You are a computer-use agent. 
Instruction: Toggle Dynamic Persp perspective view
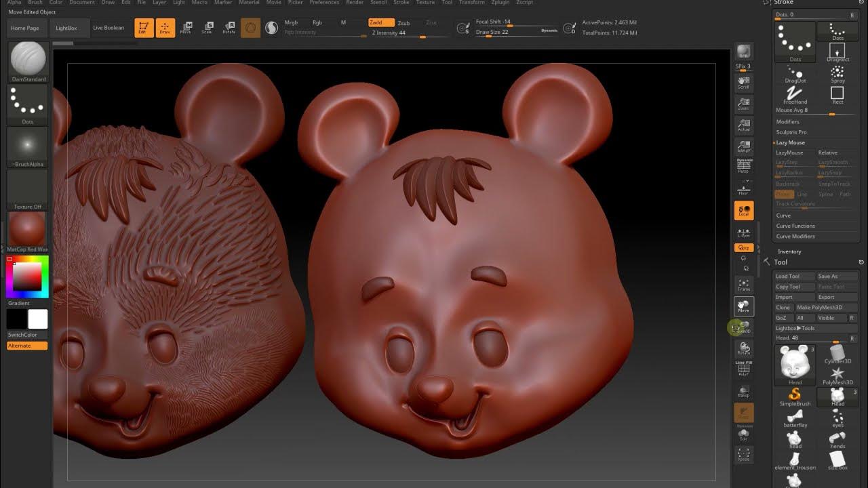[x=744, y=166]
